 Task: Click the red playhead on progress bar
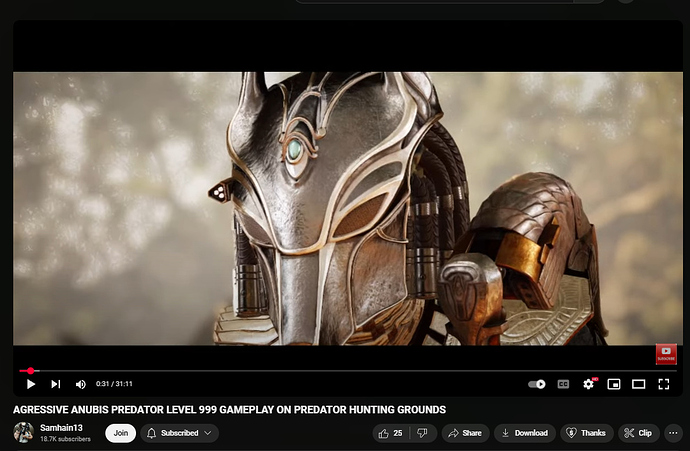30,371
